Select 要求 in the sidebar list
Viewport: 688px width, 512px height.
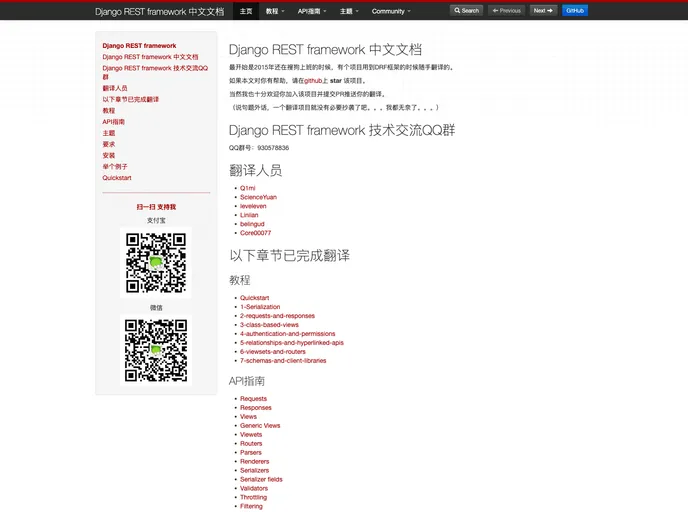pos(108,144)
